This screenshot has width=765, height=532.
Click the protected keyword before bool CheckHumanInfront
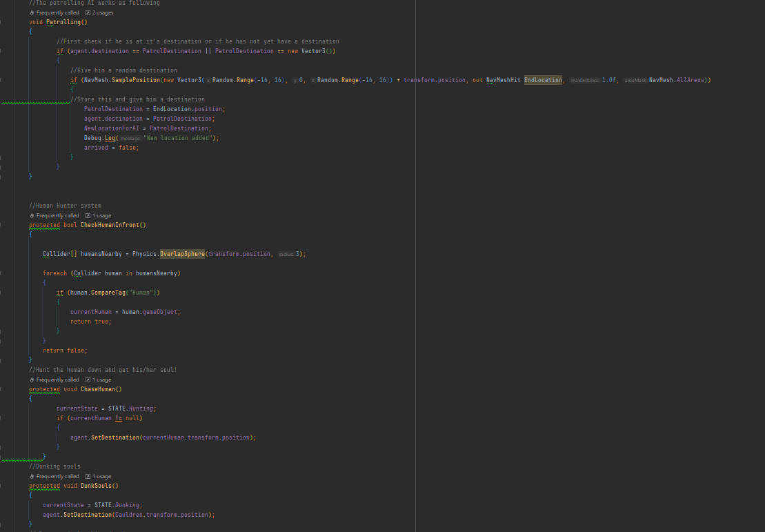[44, 225]
